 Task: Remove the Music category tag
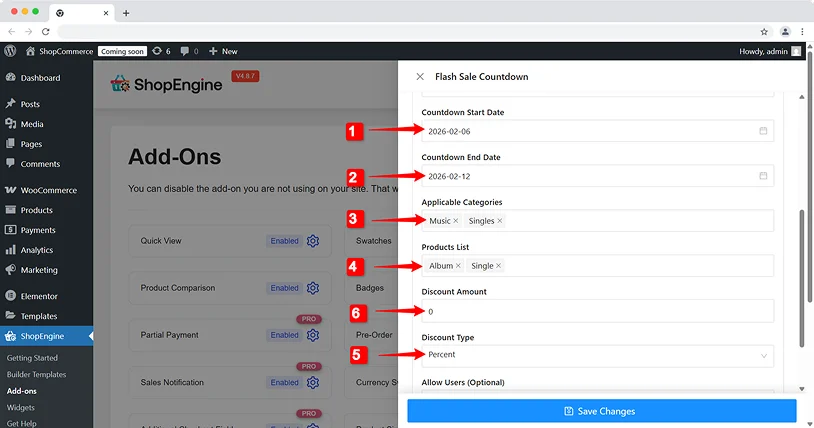pos(456,221)
